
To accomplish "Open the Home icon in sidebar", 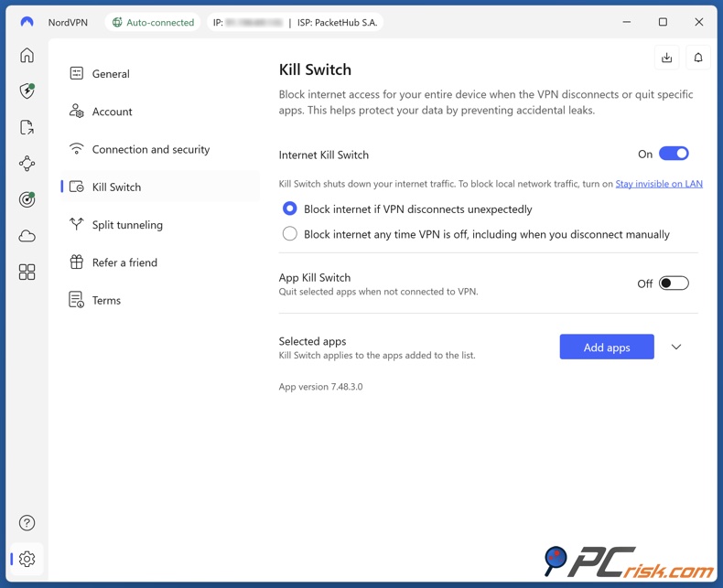I will click(27, 56).
